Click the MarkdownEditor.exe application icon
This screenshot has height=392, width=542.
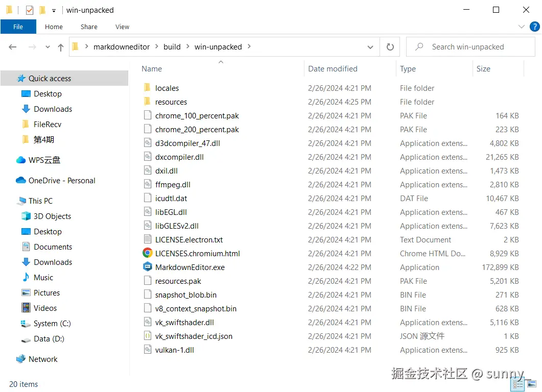coord(148,267)
